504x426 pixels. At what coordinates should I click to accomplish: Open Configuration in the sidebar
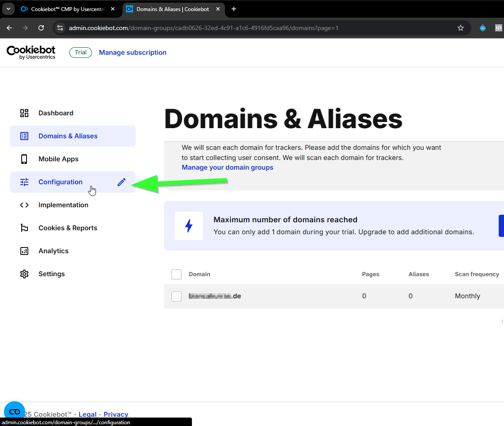[73, 182]
